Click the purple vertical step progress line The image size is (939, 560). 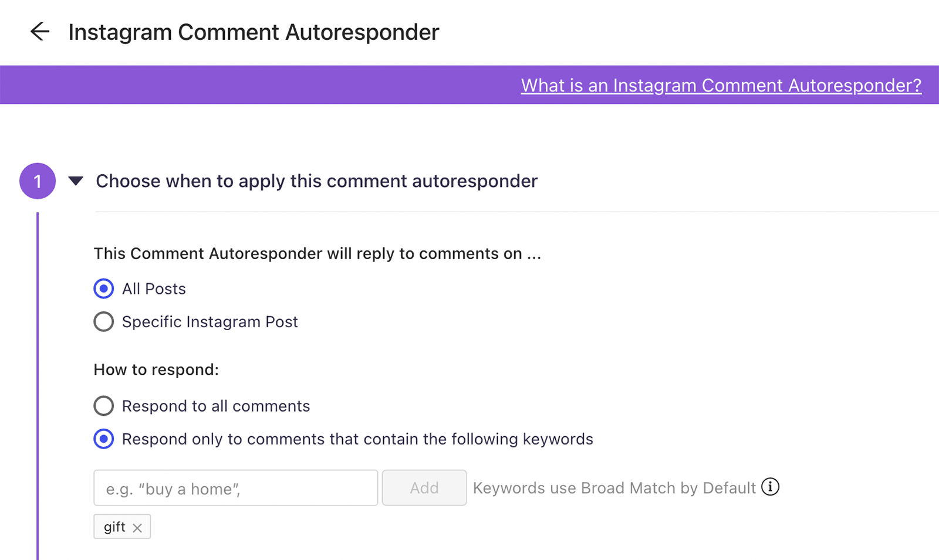point(38,381)
